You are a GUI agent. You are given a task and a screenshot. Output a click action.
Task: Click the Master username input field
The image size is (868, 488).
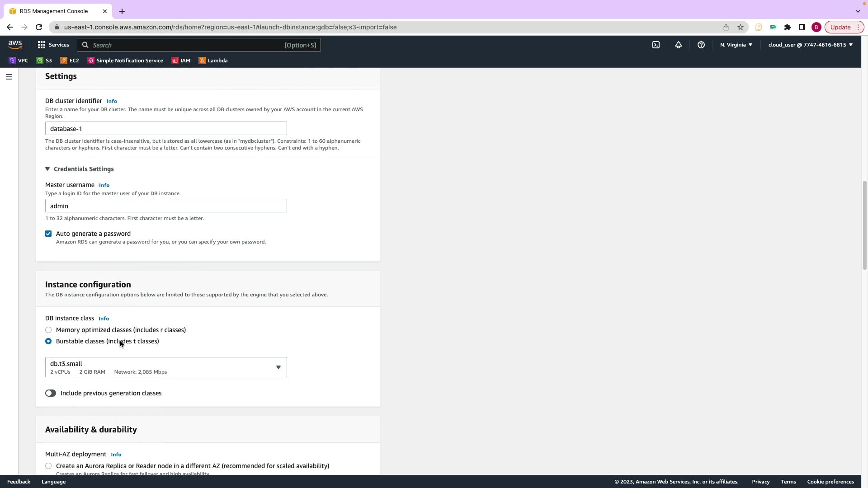click(166, 206)
